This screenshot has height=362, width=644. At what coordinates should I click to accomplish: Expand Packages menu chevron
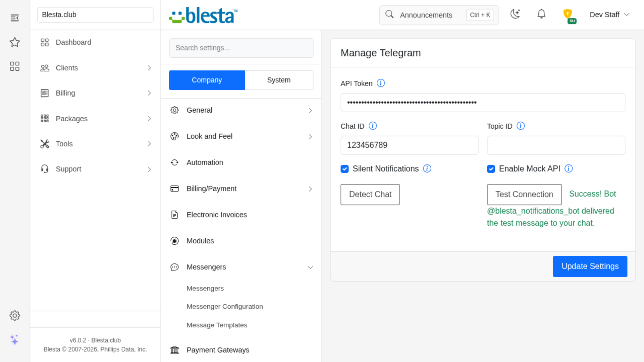149,119
